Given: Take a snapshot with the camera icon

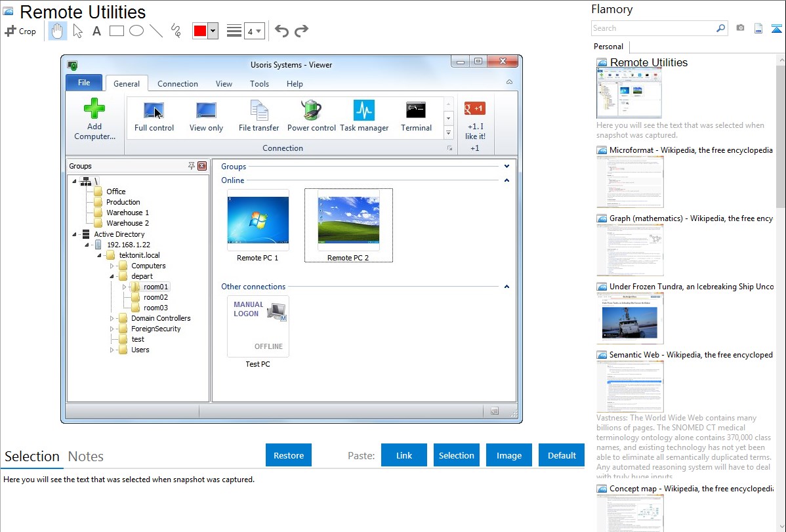Looking at the screenshot, I should point(740,28).
